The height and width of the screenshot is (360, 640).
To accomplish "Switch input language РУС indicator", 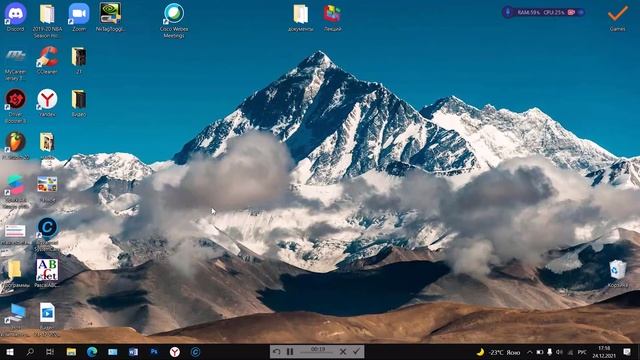I will coord(582,352).
